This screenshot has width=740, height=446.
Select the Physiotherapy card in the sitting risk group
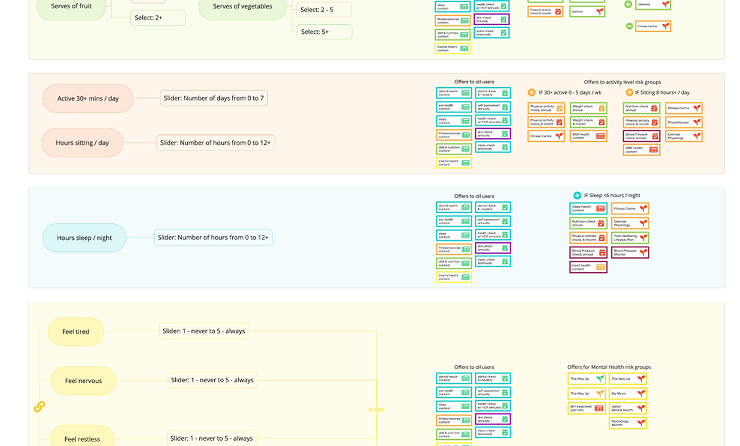coord(684,122)
